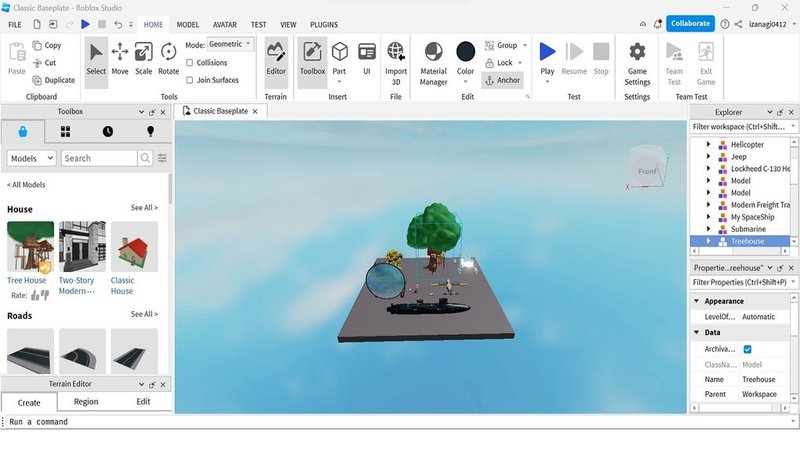Cut the selected object
The height and width of the screenshot is (450, 800).
pyautogui.click(x=44, y=63)
